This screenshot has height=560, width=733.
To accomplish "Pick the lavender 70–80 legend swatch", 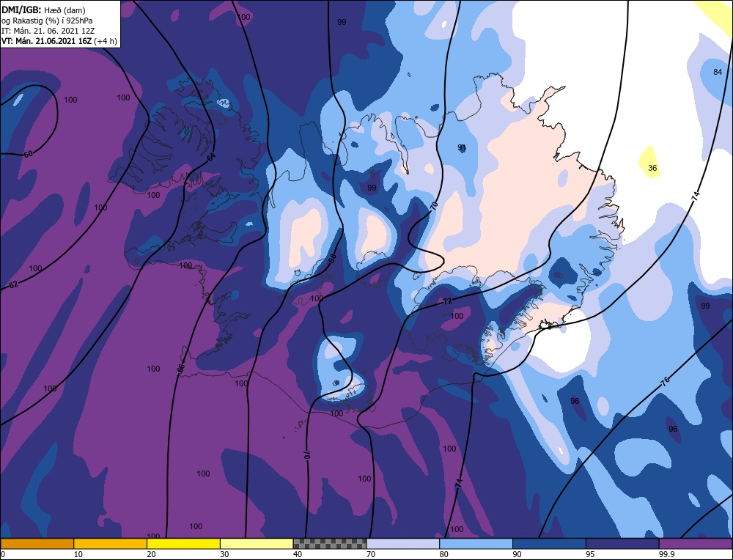I will (403, 544).
